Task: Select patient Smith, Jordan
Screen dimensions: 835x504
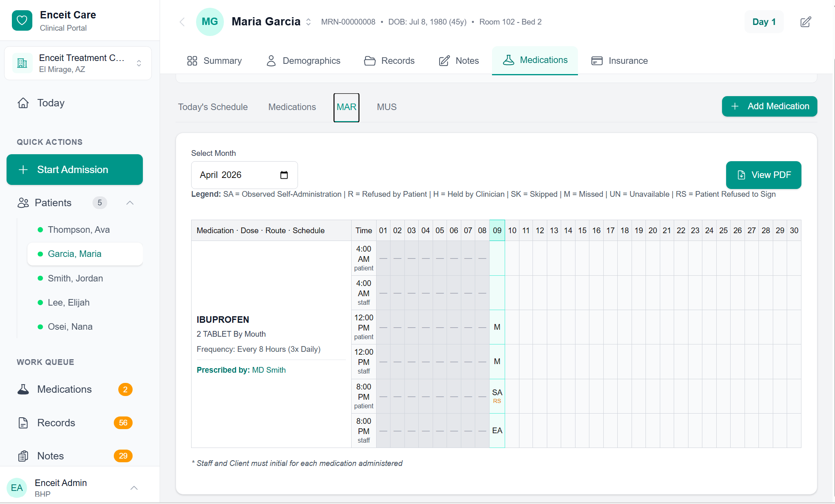Action: pyautogui.click(x=85, y=278)
